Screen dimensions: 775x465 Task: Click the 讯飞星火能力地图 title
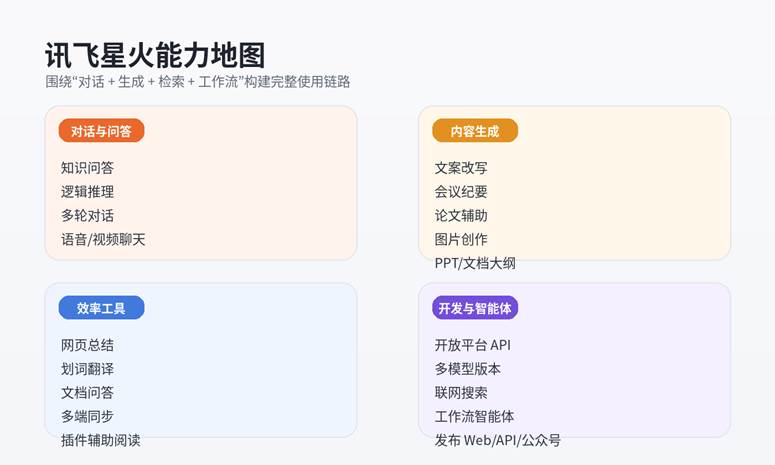tap(155, 55)
